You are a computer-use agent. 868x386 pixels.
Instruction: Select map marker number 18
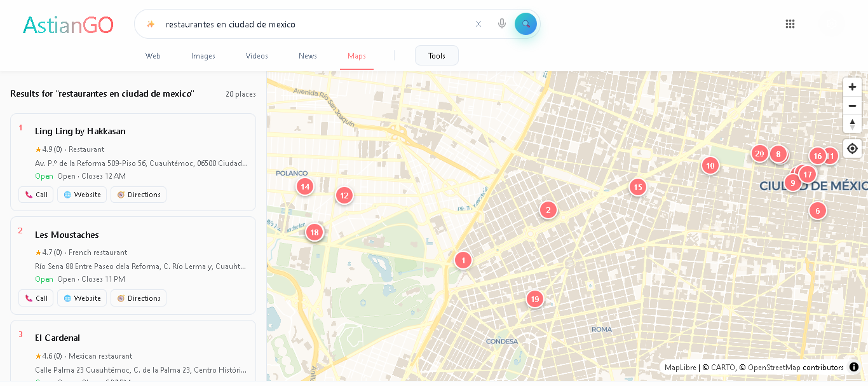coord(314,232)
